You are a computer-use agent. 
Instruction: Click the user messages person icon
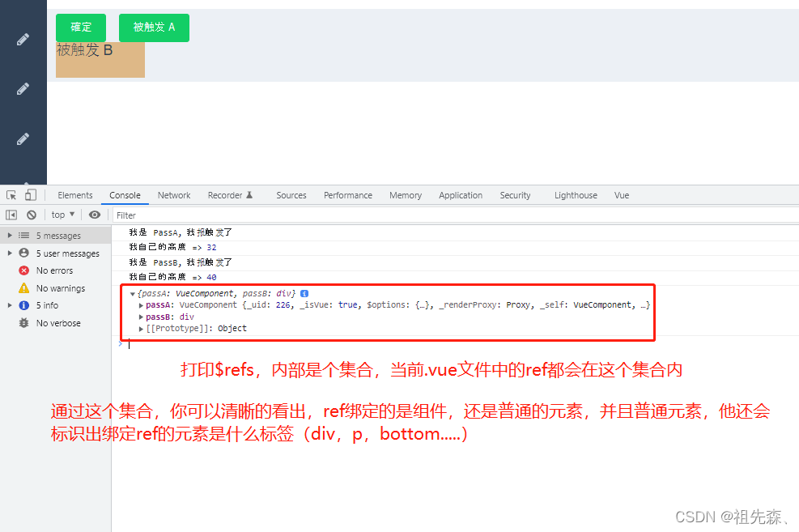click(x=24, y=253)
